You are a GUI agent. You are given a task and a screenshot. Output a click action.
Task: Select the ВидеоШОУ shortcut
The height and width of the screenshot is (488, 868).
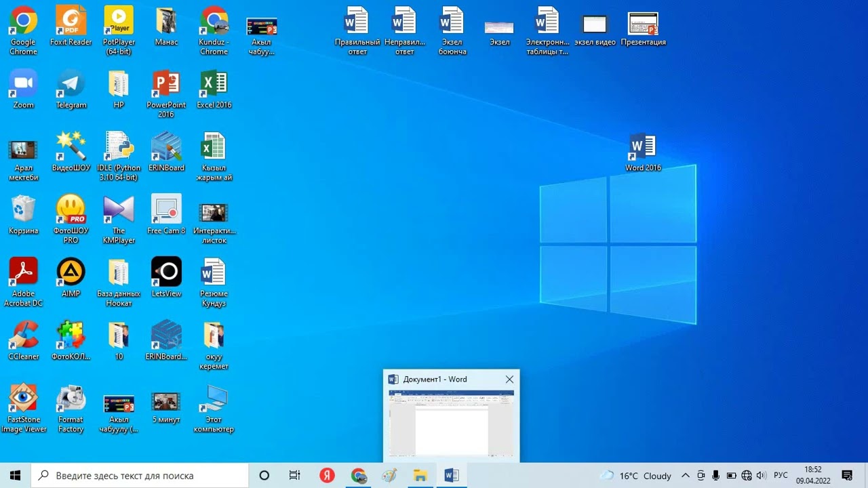pyautogui.click(x=71, y=152)
